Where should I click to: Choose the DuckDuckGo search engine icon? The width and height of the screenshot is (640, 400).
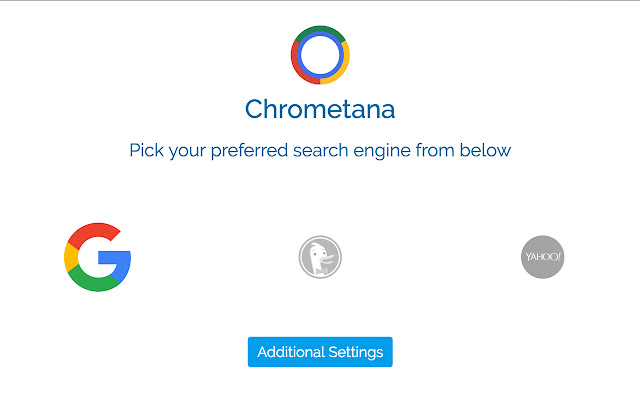320,257
